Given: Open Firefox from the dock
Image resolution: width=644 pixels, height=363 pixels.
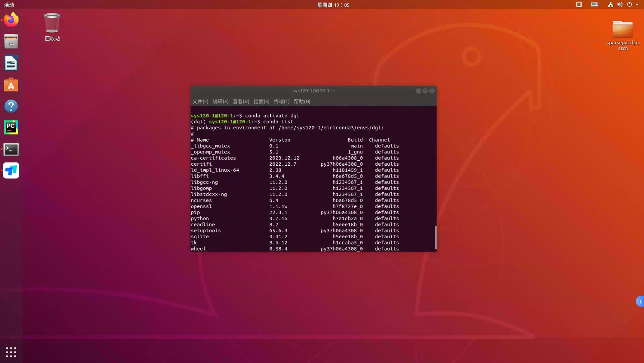Looking at the screenshot, I should 11,19.
